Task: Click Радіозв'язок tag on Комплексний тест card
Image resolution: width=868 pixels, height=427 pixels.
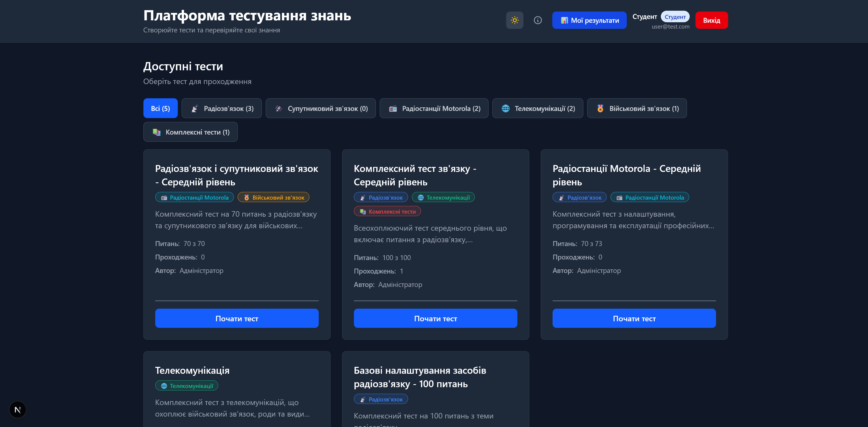Action: point(381,197)
